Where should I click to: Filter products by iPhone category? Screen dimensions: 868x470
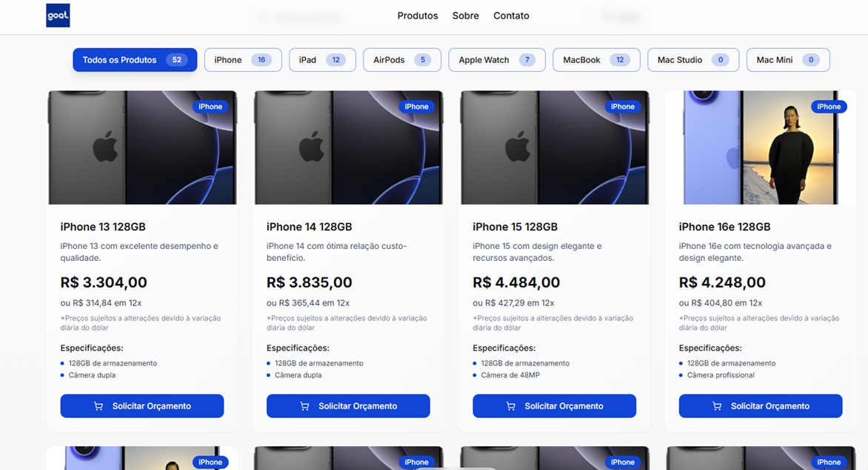tap(243, 60)
